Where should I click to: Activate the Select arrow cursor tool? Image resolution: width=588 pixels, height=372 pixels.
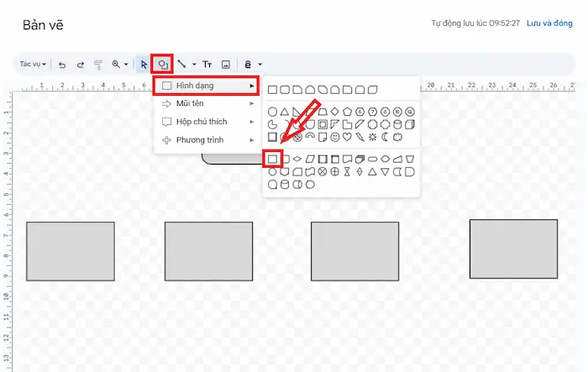tap(144, 65)
